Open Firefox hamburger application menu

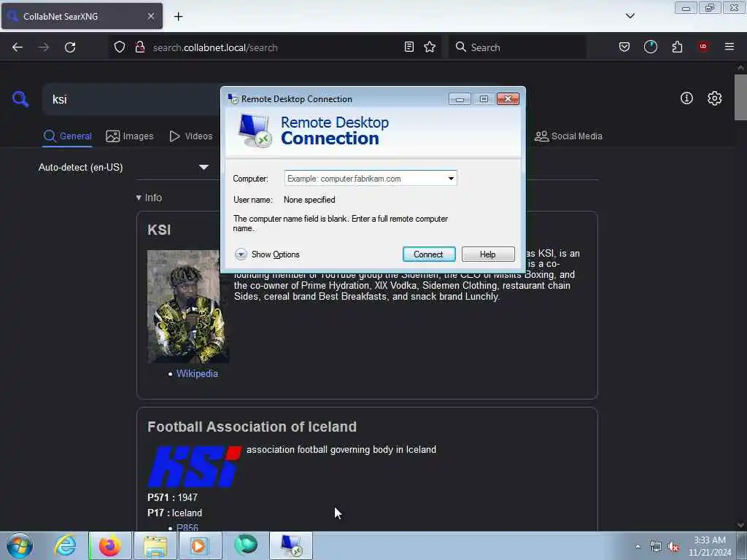click(x=729, y=47)
